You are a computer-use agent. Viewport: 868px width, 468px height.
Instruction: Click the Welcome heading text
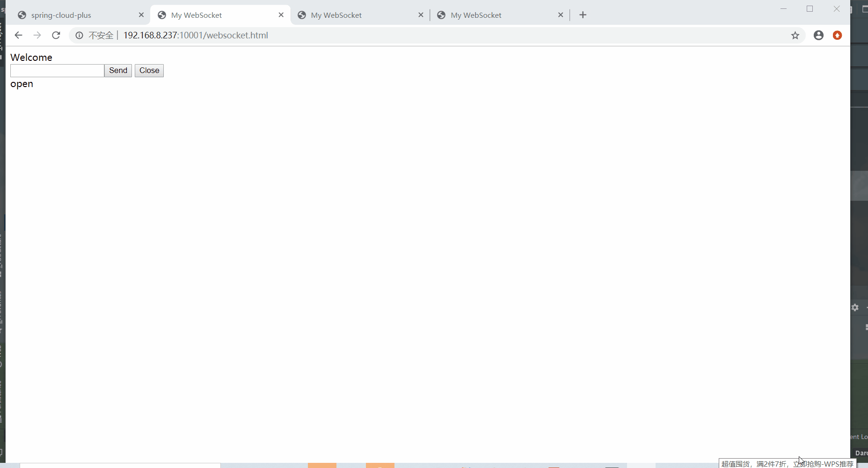tap(31, 58)
